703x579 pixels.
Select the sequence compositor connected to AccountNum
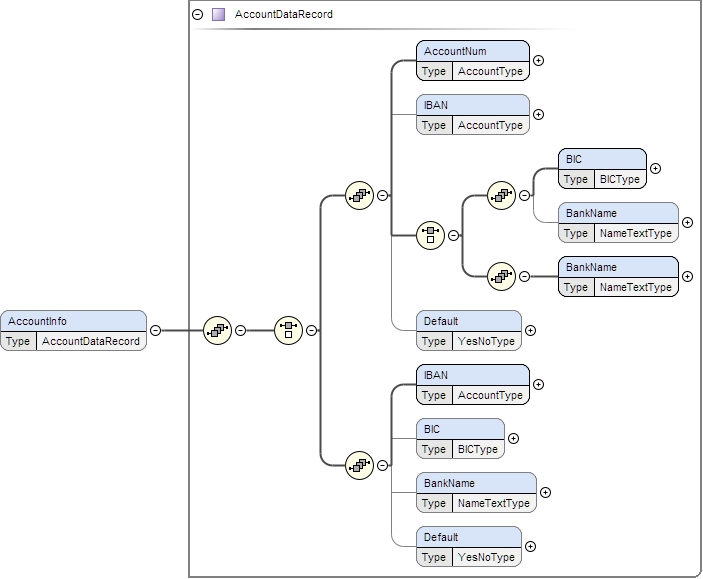pos(358,195)
